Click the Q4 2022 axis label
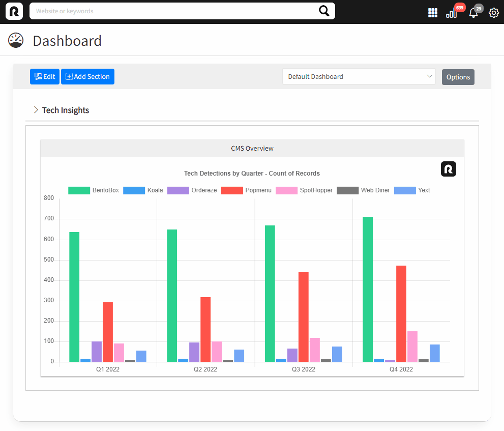This screenshot has width=504, height=431. point(401,369)
